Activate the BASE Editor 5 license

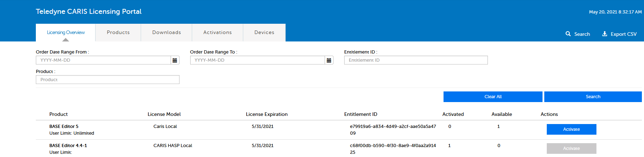pyautogui.click(x=571, y=129)
